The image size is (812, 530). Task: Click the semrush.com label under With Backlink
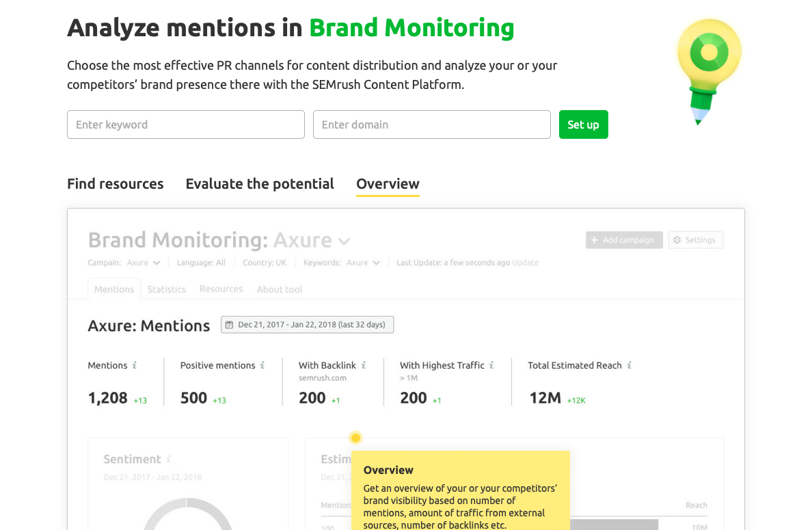click(323, 377)
